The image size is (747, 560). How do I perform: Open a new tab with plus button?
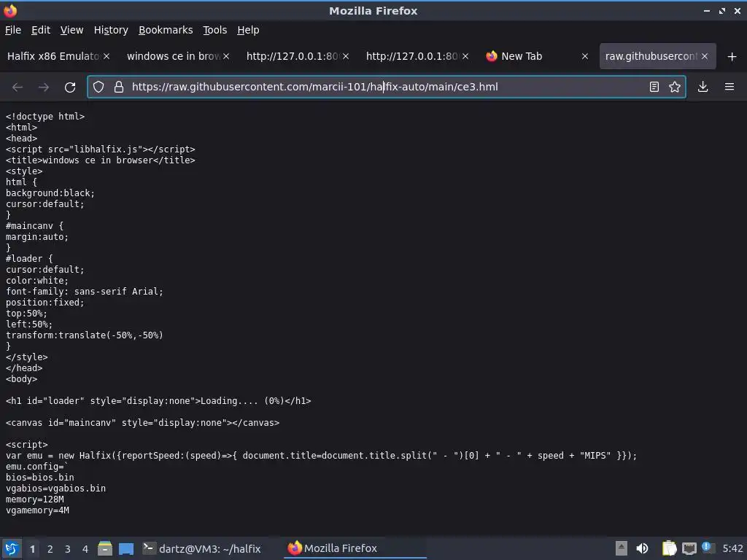(732, 57)
